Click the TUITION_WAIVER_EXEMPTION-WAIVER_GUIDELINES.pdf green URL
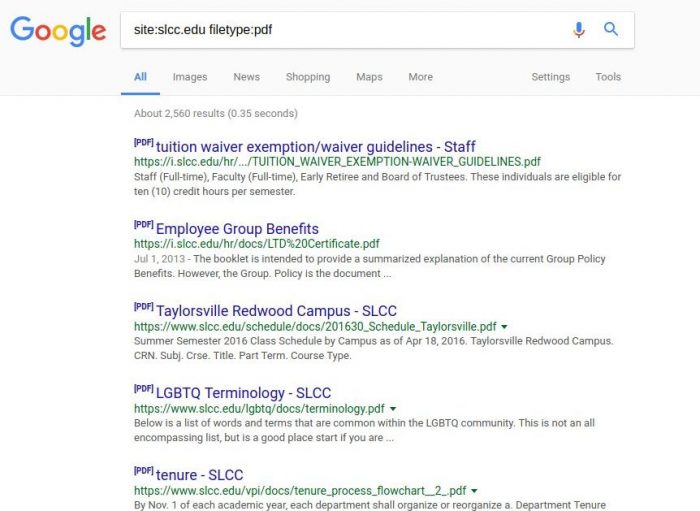This screenshot has width=700, height=511. tap(337, 162)
